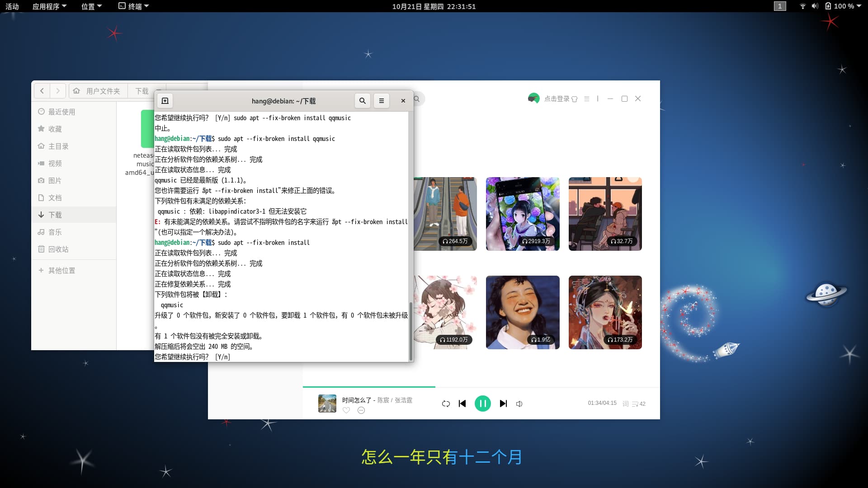Open 回收站 in file manager sidebar
868x488 pixels.
[58, 249]
